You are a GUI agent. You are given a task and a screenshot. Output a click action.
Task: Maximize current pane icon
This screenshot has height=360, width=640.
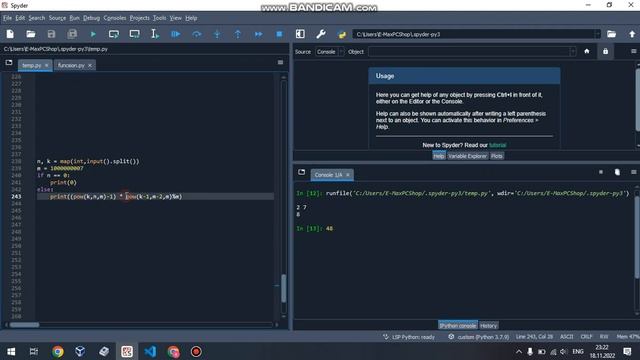click(x=300, y=34)
